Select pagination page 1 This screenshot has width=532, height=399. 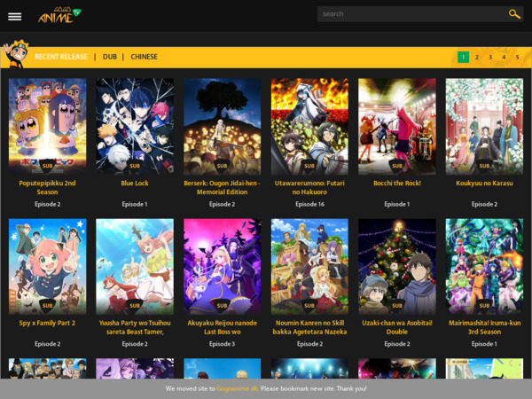pyautogui.click(x=463, y=57)
